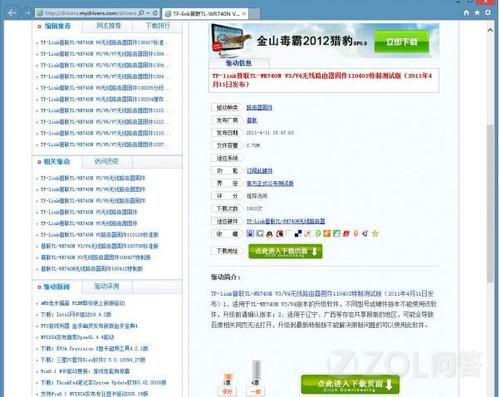
Task: Open a new blank browser tab
Action: tap(254, 13)
